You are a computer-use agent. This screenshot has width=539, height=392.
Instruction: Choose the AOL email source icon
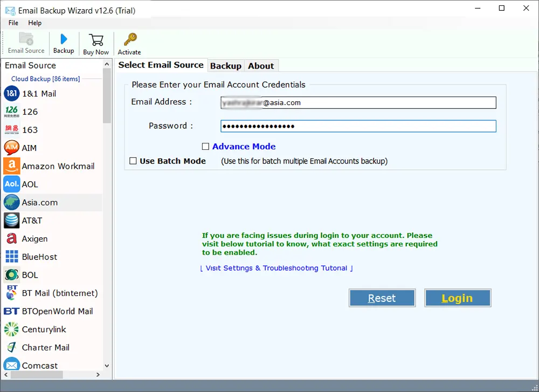(x=12, y=184)
